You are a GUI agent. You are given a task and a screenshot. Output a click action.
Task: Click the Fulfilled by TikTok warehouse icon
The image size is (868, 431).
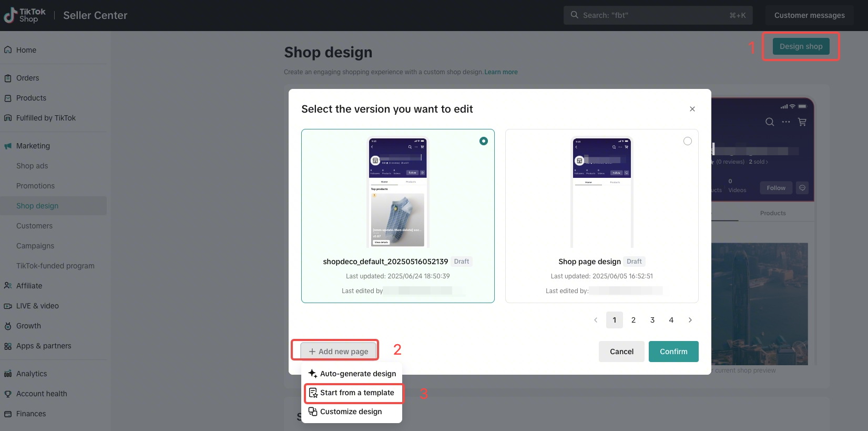8,118
